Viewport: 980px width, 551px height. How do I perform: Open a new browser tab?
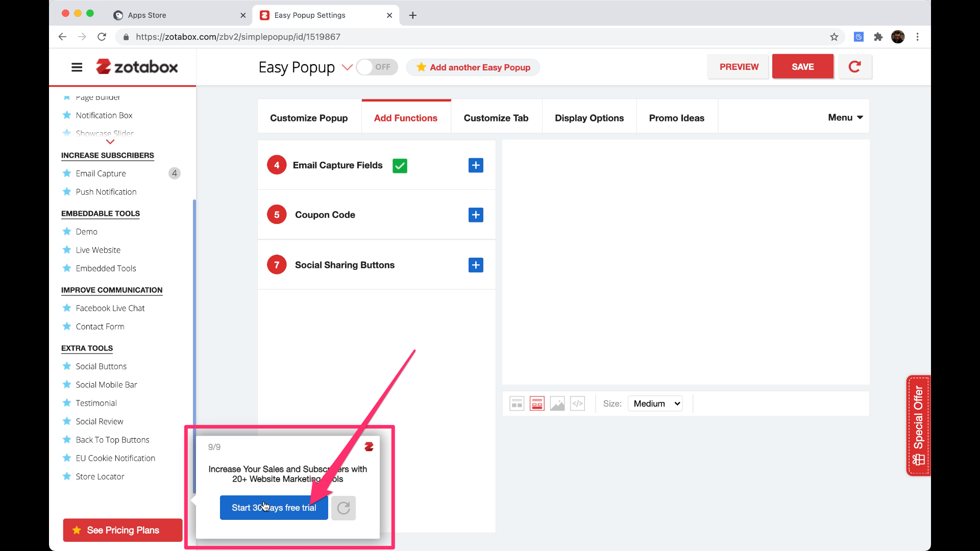(x=412, y=15)
